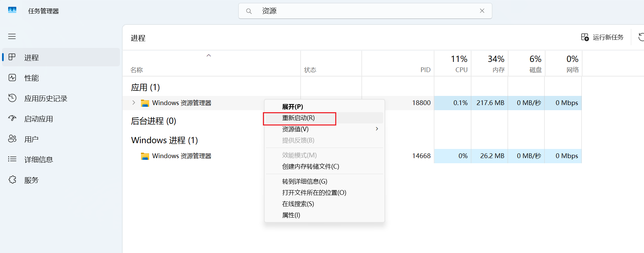644x253 pixels.
Task: Click the search magnifier icon
Action: pyautogui.click(x=249, y=11)
